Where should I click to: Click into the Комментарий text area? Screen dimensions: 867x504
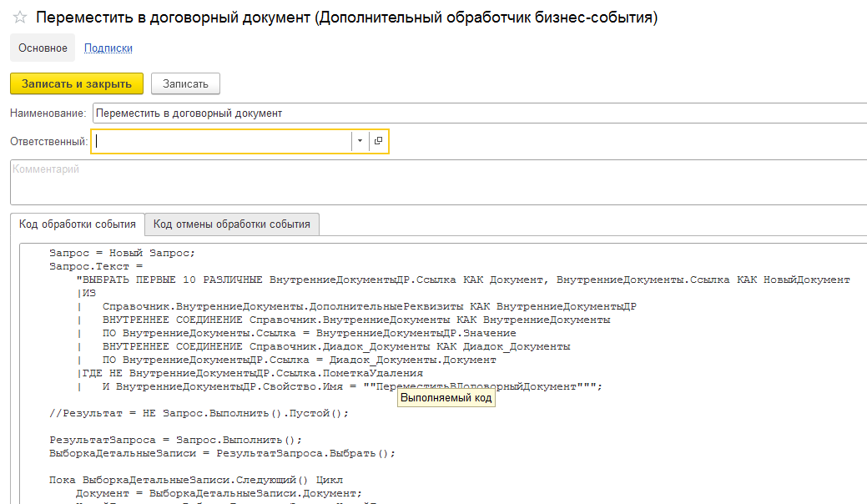(x=438, y=183)
